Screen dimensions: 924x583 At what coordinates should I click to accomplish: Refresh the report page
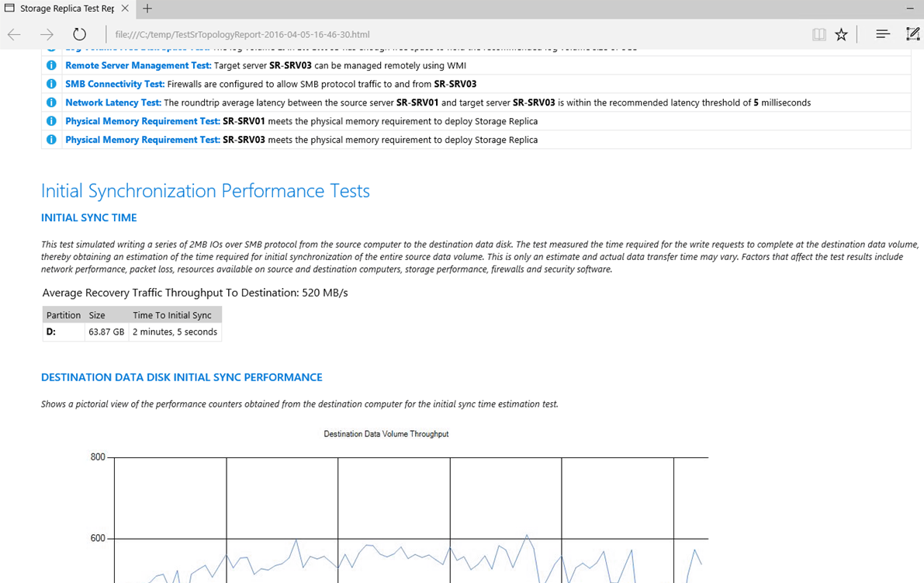(x=78, y=34)
